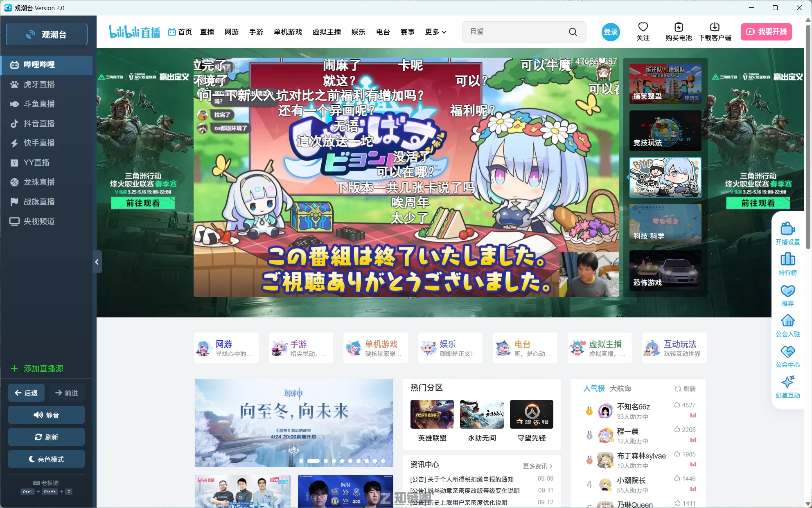Open 购买电池 battery icon
812x508 pixels.
pos(679,31)
